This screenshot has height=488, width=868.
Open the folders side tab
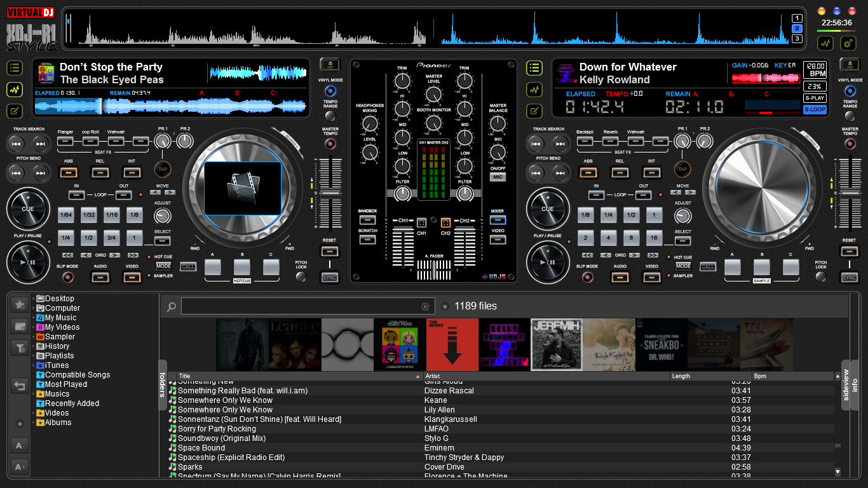tap(163, 385)
